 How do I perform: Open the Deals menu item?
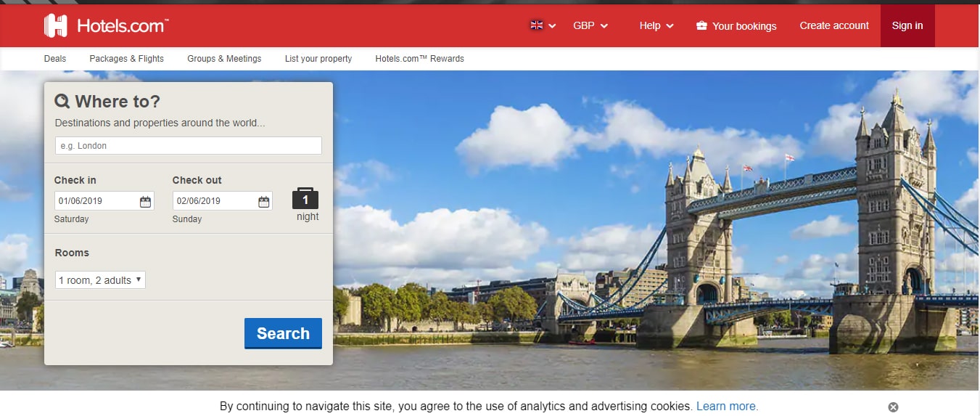point(54,59)
